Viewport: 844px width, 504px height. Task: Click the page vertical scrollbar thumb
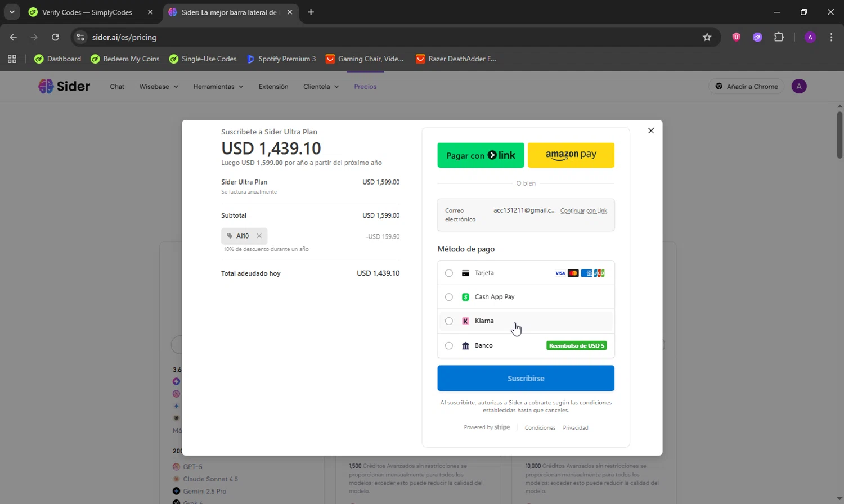[839, 135]
